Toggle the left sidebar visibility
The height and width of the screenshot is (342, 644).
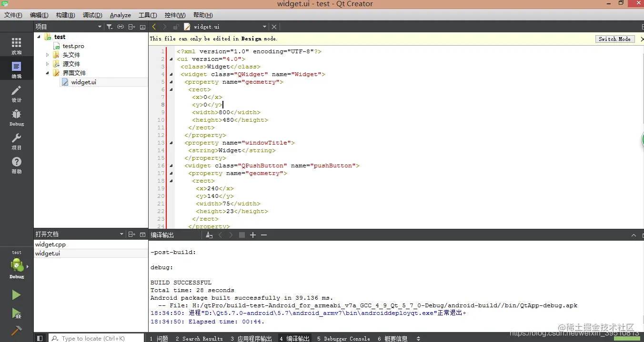click(x=40, y=338)
